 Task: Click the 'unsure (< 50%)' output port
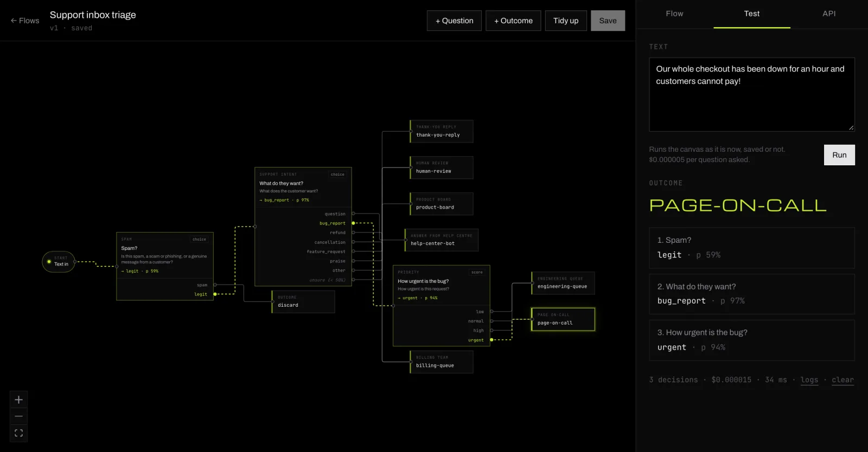tap(353, 280)
